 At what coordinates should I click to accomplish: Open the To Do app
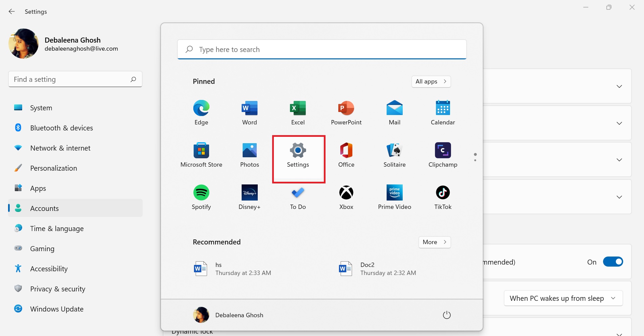tap(298, 197)
